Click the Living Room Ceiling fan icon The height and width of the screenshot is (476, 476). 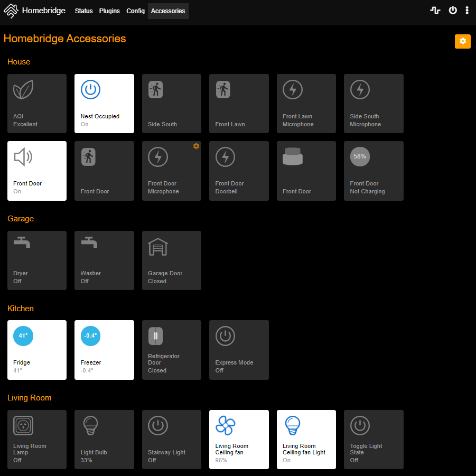(x=225, y=425)
